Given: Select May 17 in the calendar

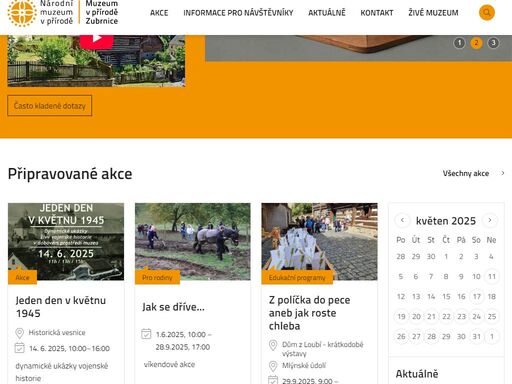Looking at the screenshot, I should pos(477,296).
